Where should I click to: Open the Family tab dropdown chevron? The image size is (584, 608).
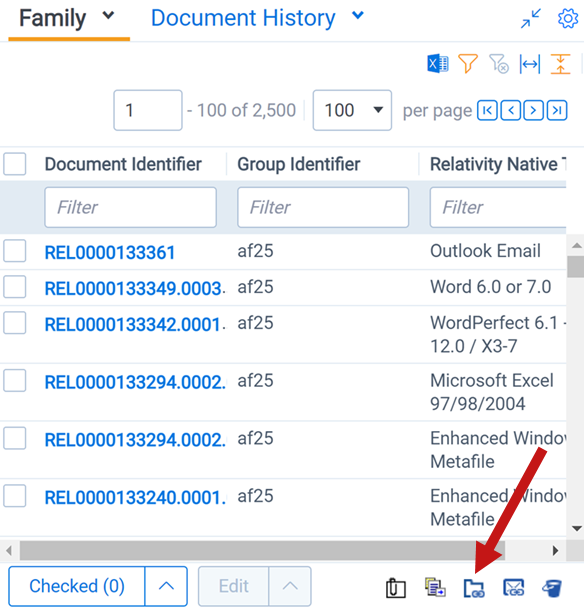click(x=108, y=16)
